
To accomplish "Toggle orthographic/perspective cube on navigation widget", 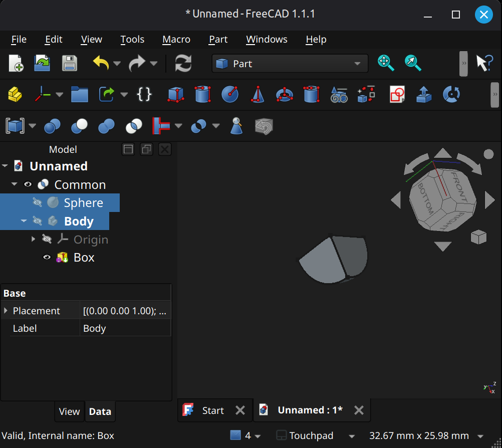I will 478,238.
